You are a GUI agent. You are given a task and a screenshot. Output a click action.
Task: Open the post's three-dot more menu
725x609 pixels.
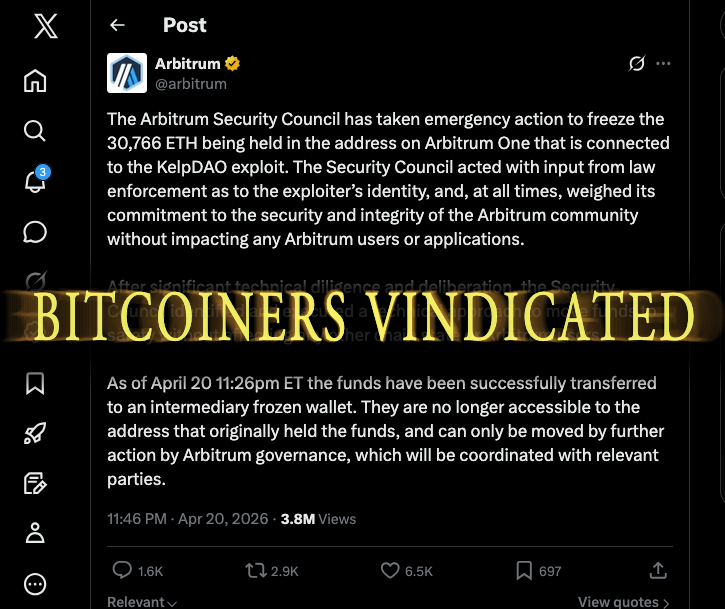663,64
